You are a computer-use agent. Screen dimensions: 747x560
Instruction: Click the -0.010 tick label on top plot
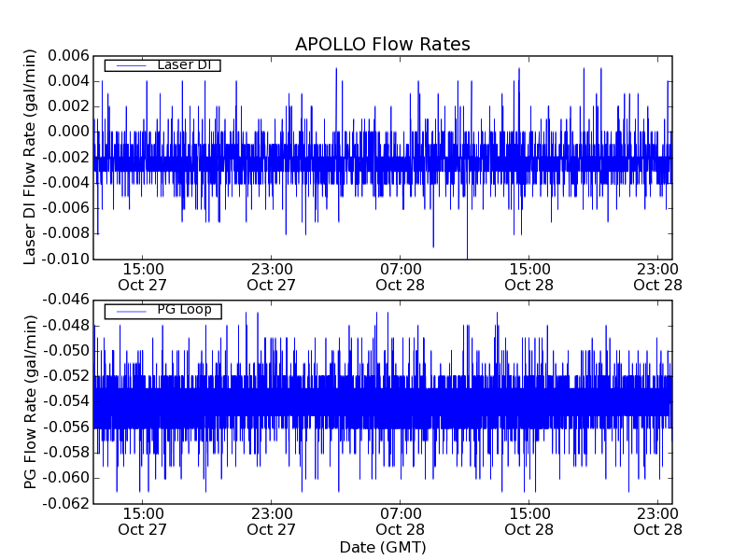click(x=66, y=259)
